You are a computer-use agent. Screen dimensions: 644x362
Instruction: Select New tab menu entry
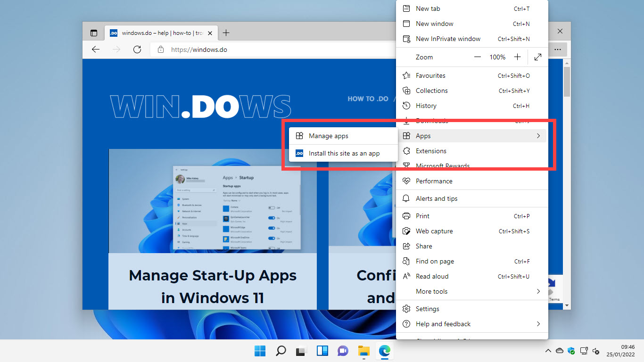pyautogui.click(x=472, y=8)
